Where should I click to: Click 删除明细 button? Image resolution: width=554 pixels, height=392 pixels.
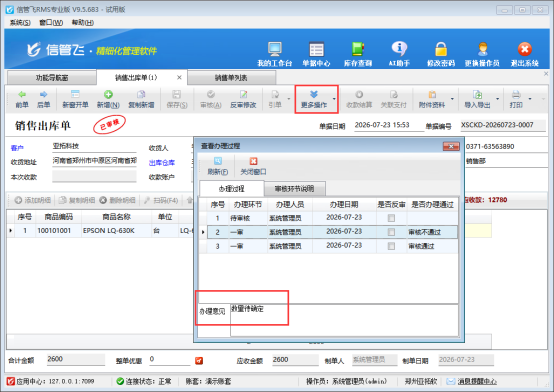click(x=118, y=200)
